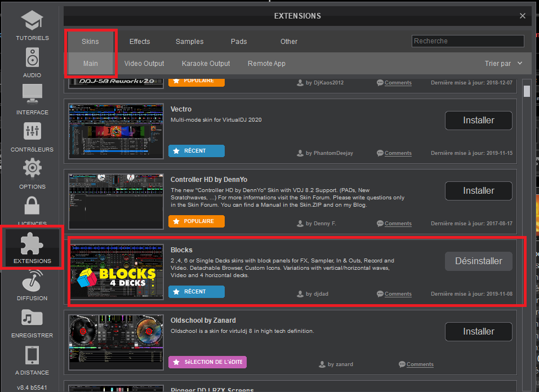Click the Recherche search field
539x392 pixels.
467,41
